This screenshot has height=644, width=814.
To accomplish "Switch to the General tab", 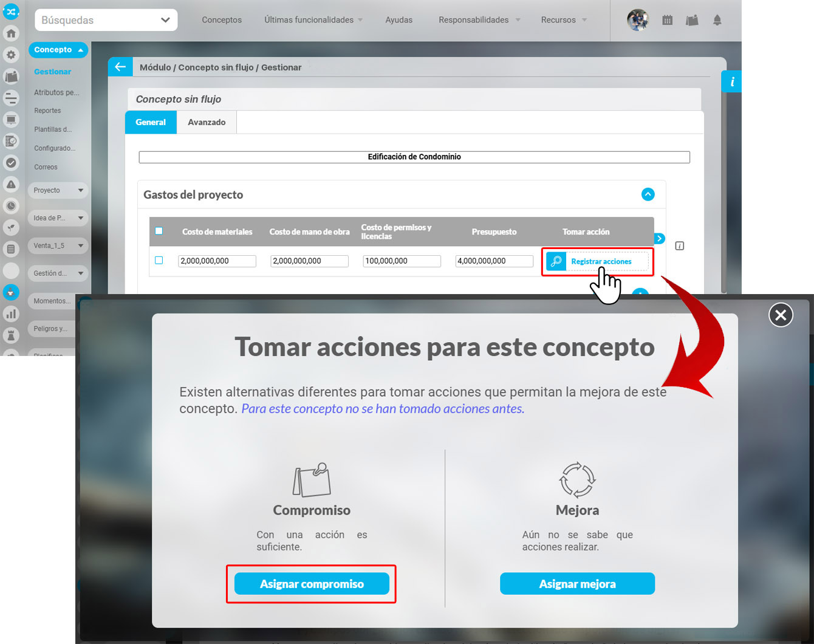I will point(151,122).
